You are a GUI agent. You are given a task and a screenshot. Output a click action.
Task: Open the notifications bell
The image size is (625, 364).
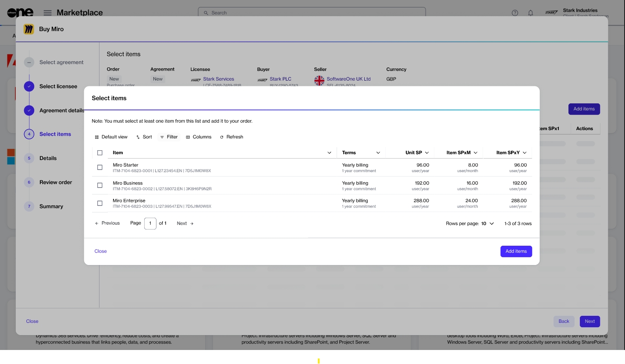pyautogui.click(x=530, y=13)
